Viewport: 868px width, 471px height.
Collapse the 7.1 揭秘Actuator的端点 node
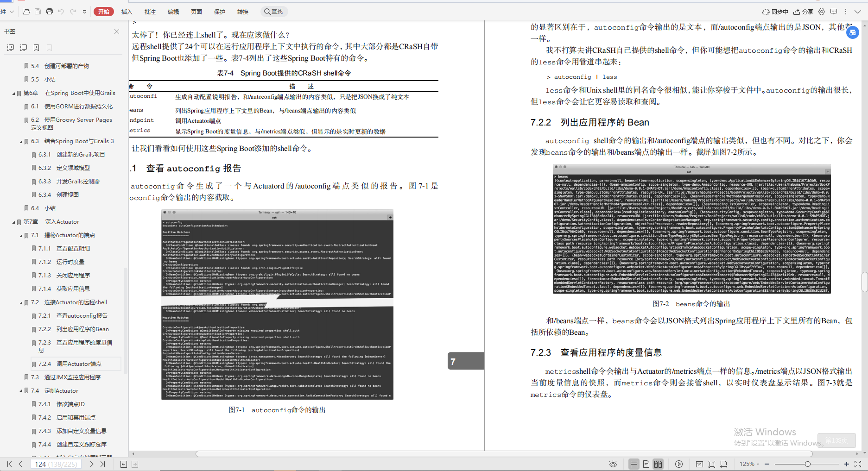click(x=21, y=236)
